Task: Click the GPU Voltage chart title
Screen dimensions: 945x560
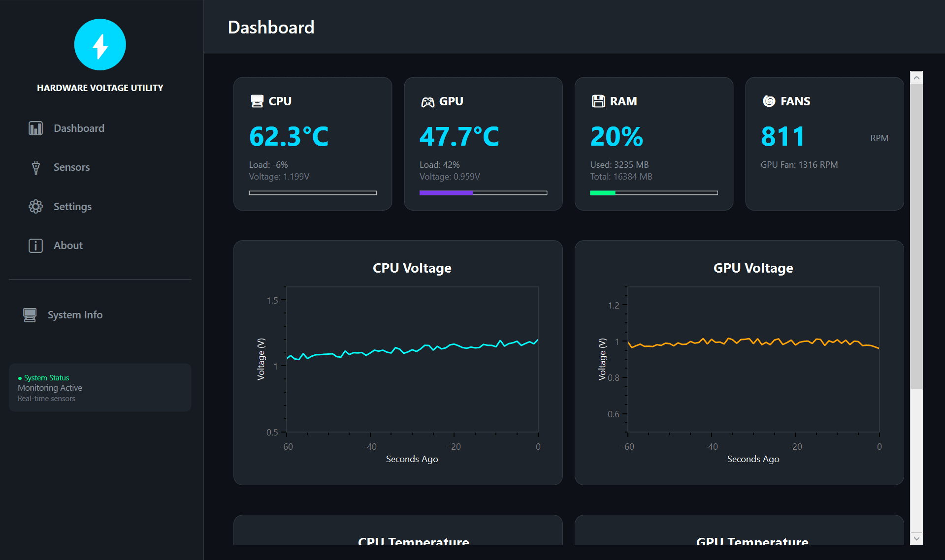Action: (x=753, y=268)
